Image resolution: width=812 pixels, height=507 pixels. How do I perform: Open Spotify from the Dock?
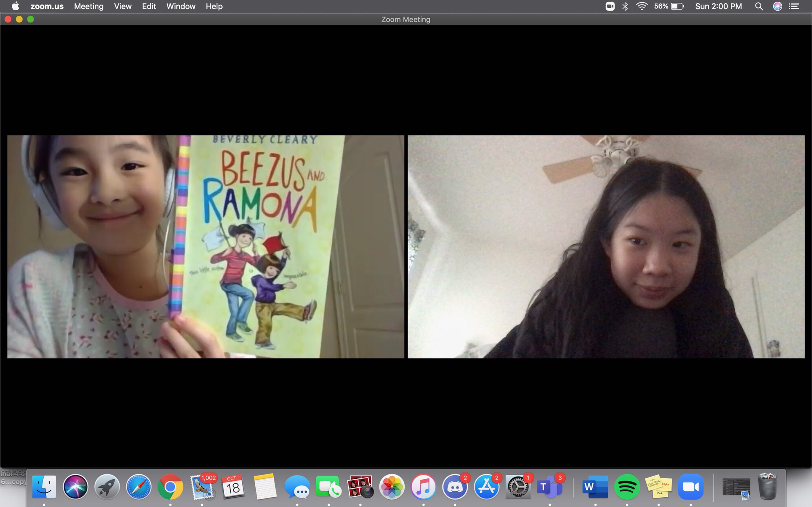627,487
